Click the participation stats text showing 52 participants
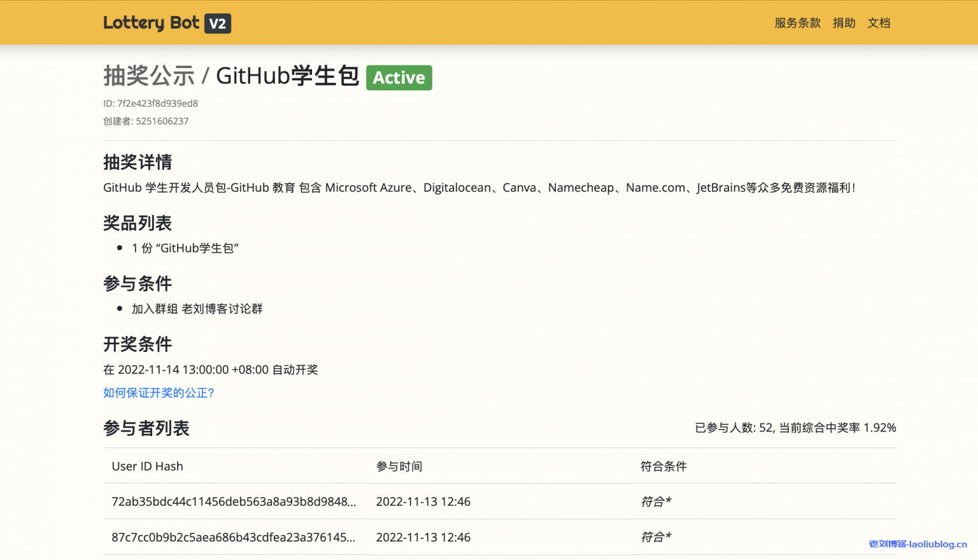 794,428
